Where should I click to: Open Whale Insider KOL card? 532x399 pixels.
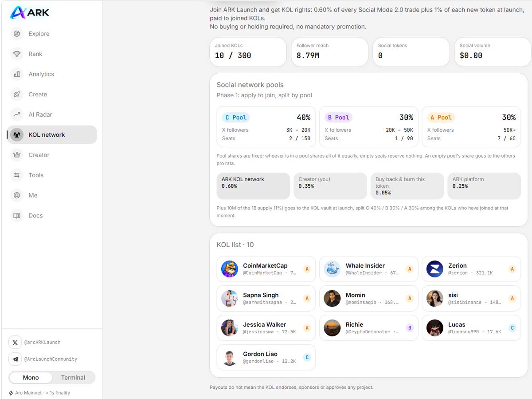(369, 269)
